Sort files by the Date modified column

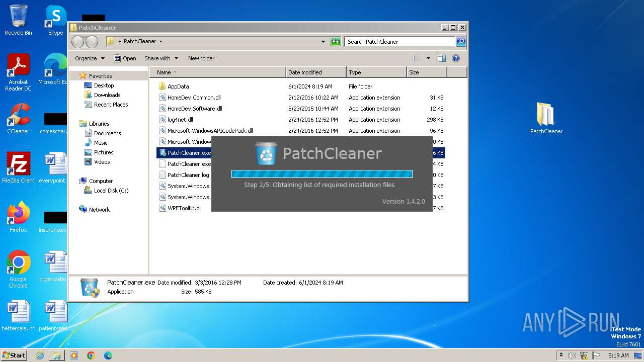tap(316, 72)
